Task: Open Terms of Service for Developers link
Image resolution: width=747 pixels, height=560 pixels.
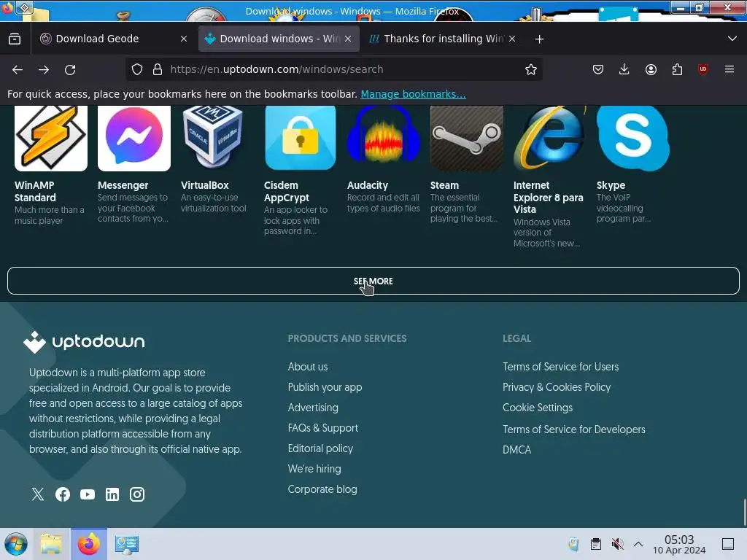Action: [x=574, y=429]
